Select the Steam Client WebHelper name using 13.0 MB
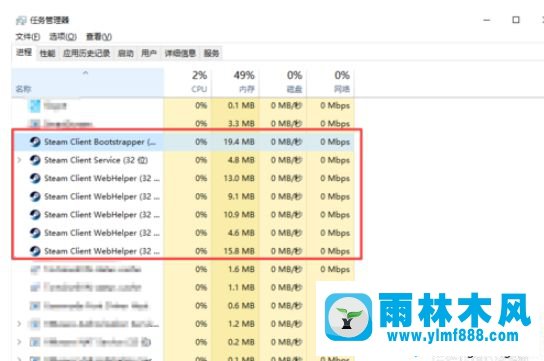The image size is (544, 361). 102,178
